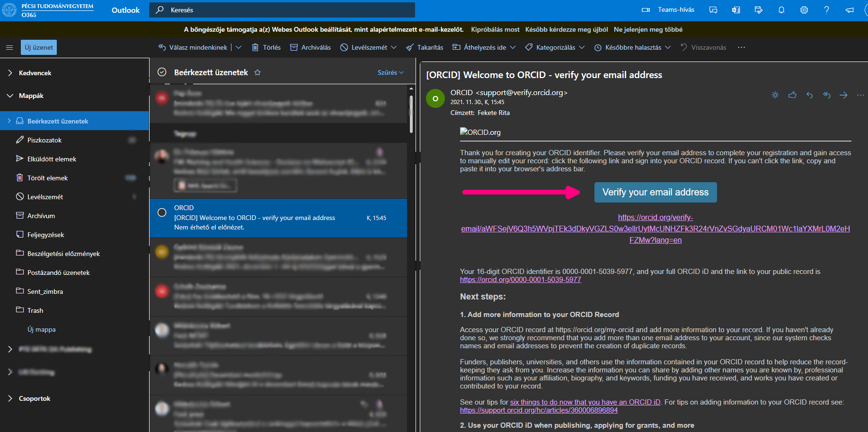Open Outlook settings gear
The height and width of the screenshot is (432, 868).
point(804,10)
